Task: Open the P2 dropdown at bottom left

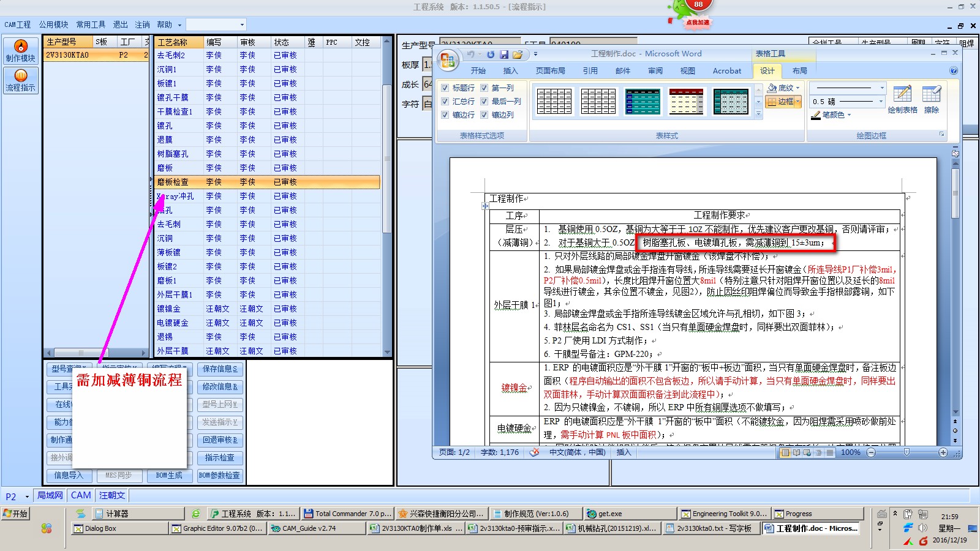Action: tap(27, 497)
